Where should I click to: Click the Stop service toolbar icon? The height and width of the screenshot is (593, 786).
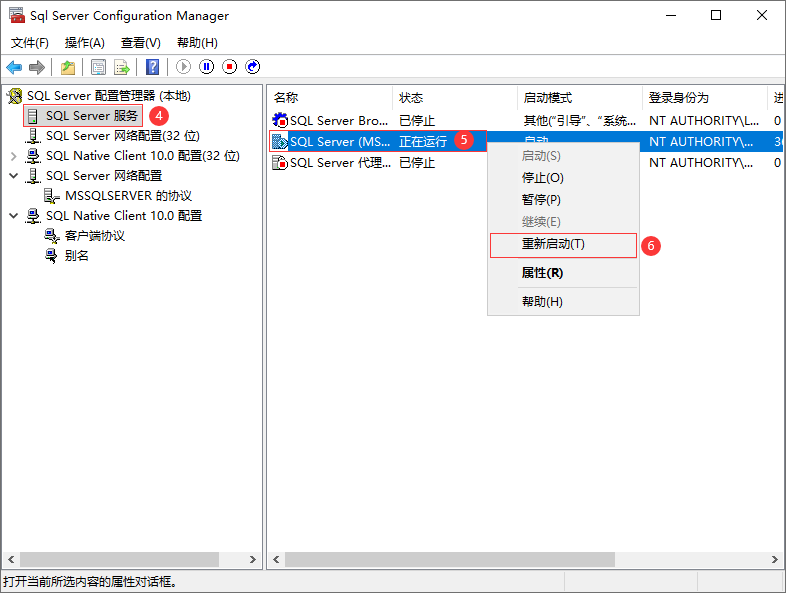pos(230,67)
